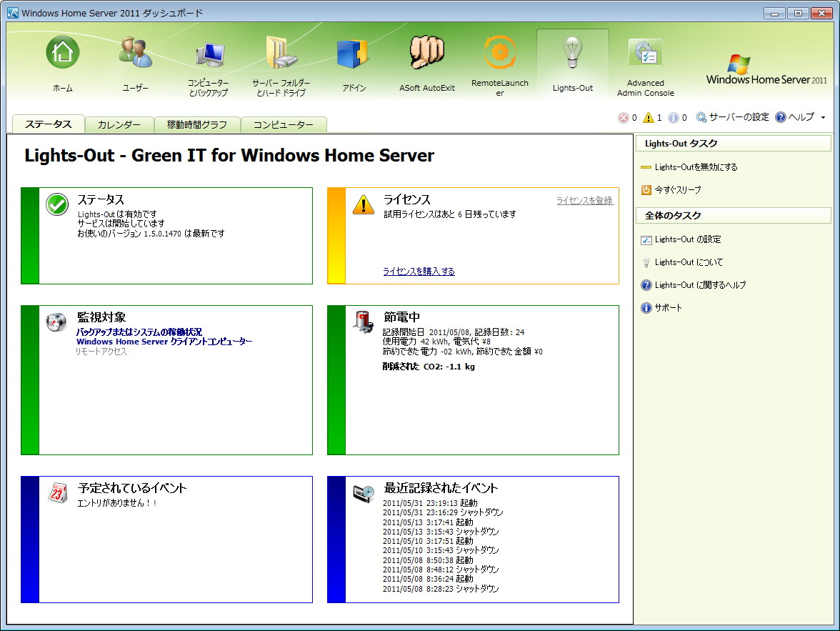Switch to the ステータス tab
This screenshot has height=631, width=840.
tap(49, 124)
